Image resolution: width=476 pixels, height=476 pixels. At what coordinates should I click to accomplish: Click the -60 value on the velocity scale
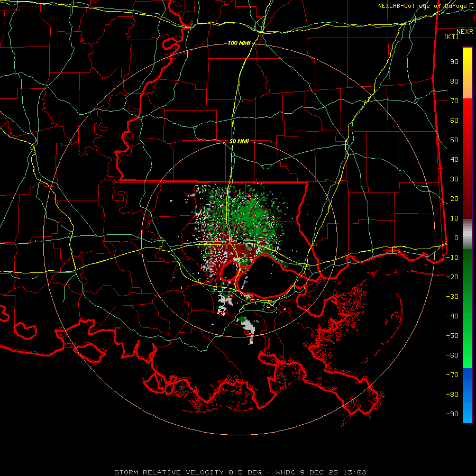click(452, 355)
